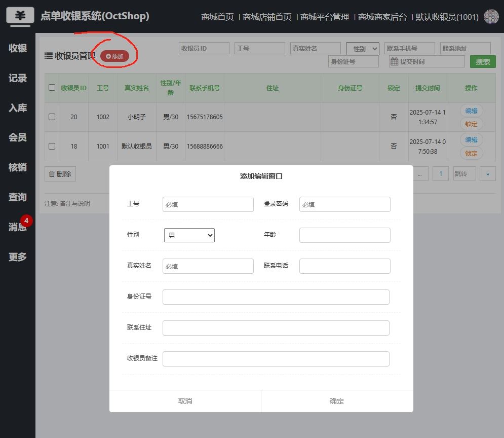Click page number 1 in pagination

point(440,174)
